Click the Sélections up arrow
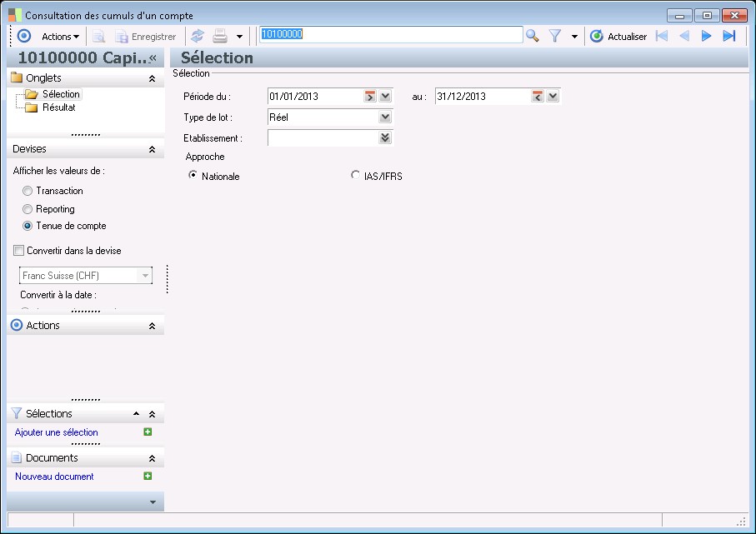756x534 pixels. point(137,413)
